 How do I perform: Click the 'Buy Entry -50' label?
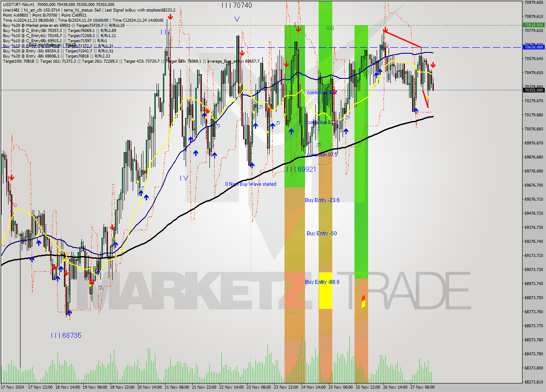coord(322,233)
